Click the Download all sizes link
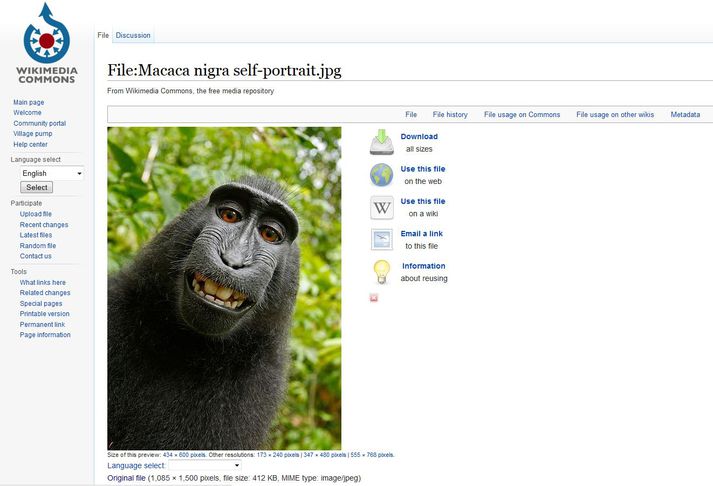This screenshot has height=486, width=713. pyautogui.click(x=419, y=142)
